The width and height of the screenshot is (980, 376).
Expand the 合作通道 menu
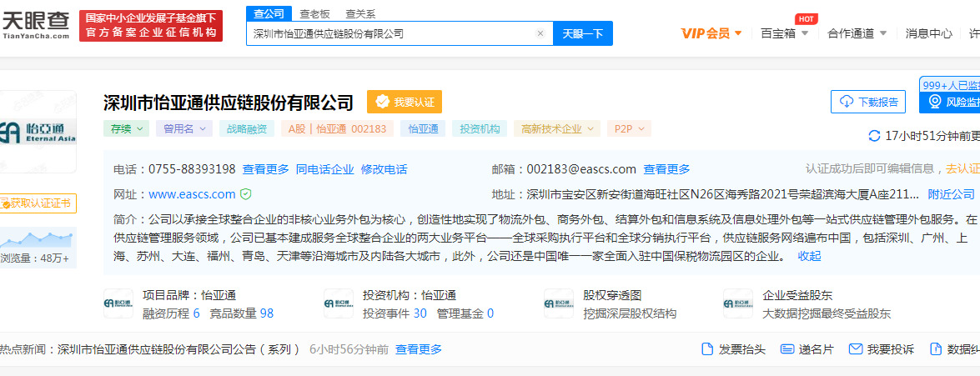tap(857, 33)
